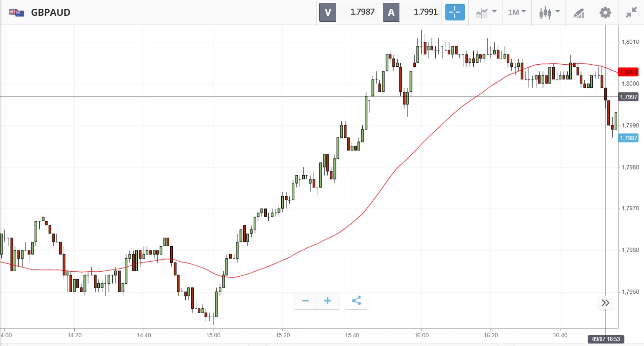Viewport: 644px width, 346px height.
Task: Click the 09/07 16:53 time marker
Action: 606,339
